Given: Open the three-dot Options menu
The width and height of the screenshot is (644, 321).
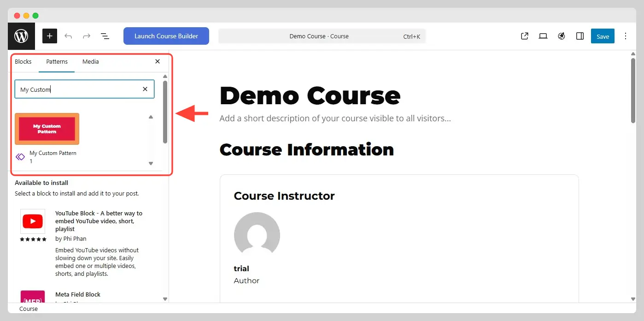Looking at the screenshot, I should click(625, 36).
